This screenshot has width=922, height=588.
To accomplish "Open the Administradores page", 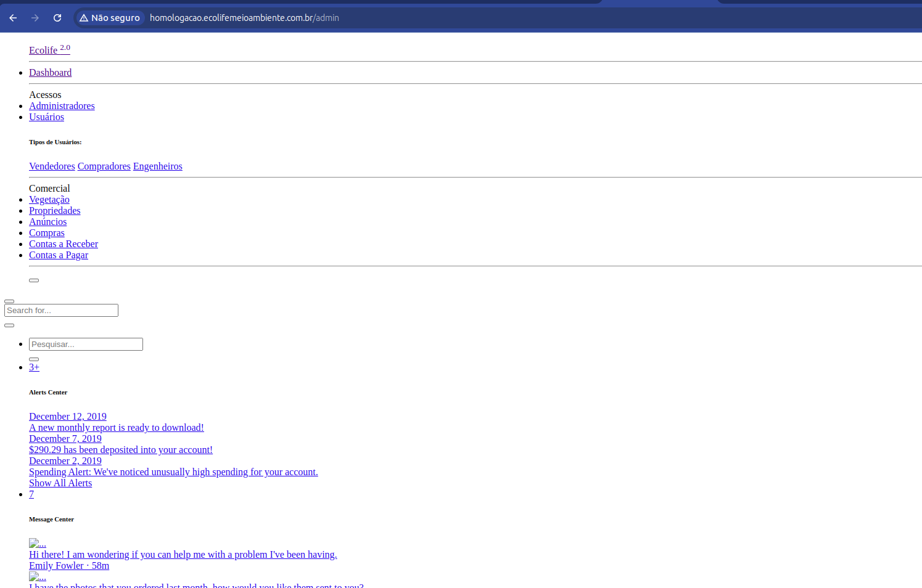I will pos(62,106).
